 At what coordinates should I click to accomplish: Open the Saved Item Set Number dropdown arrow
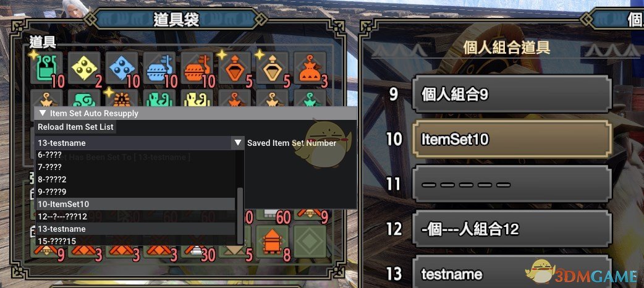point(238,143)
